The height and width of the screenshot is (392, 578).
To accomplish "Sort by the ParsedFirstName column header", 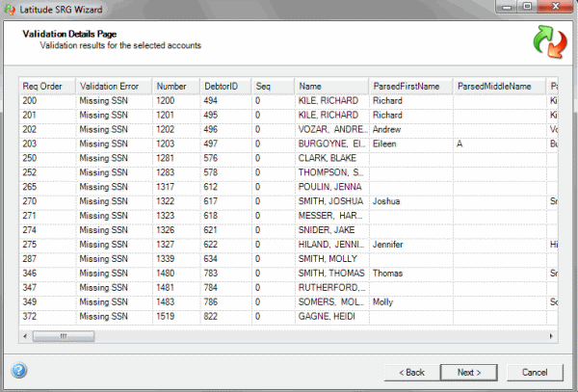I will [411, 87].
